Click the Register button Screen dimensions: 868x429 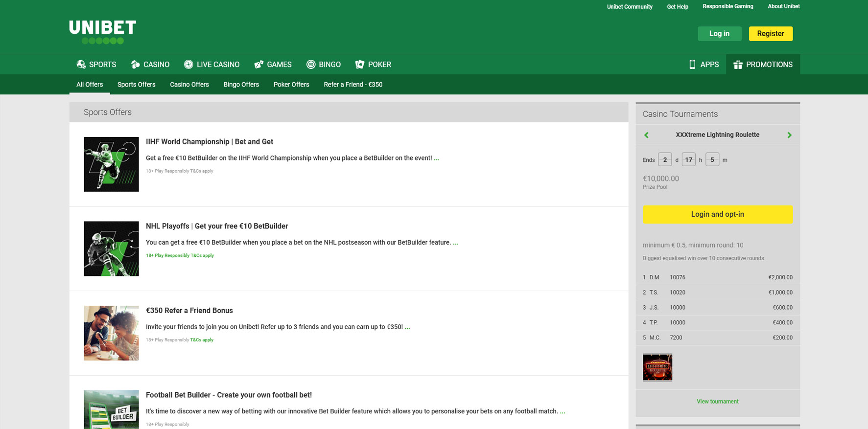click(771, 34)
